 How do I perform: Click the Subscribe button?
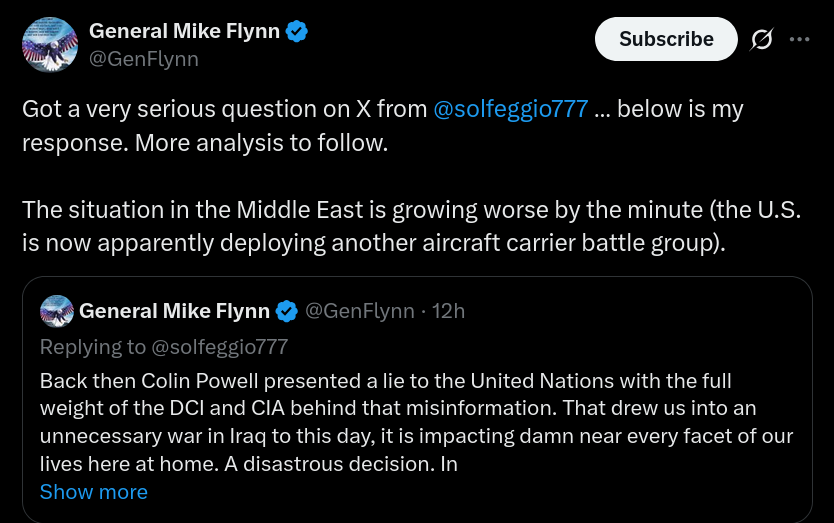tap(666, 39)
